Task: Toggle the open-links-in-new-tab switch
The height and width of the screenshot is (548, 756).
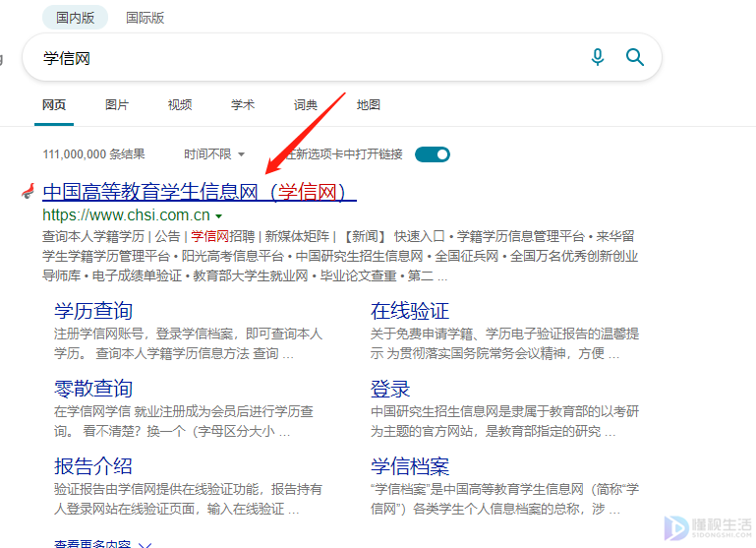Action: pyautogui.click(x=433, y=154)
